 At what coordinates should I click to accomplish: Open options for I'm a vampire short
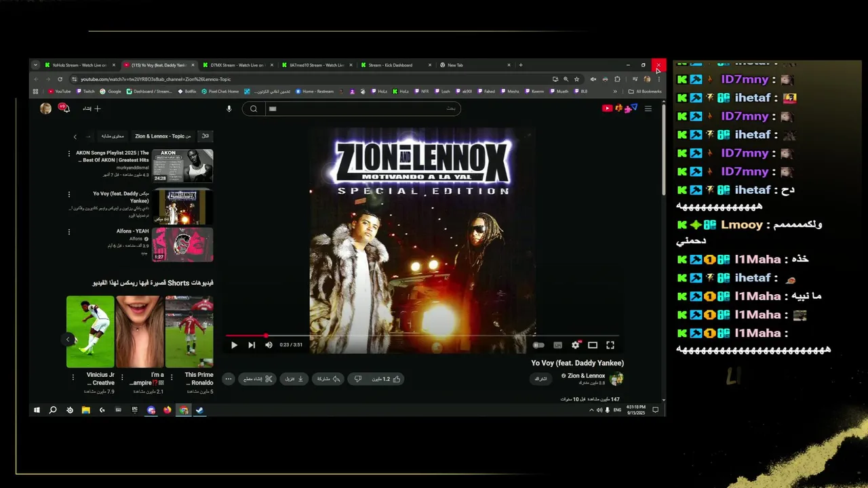122,378
